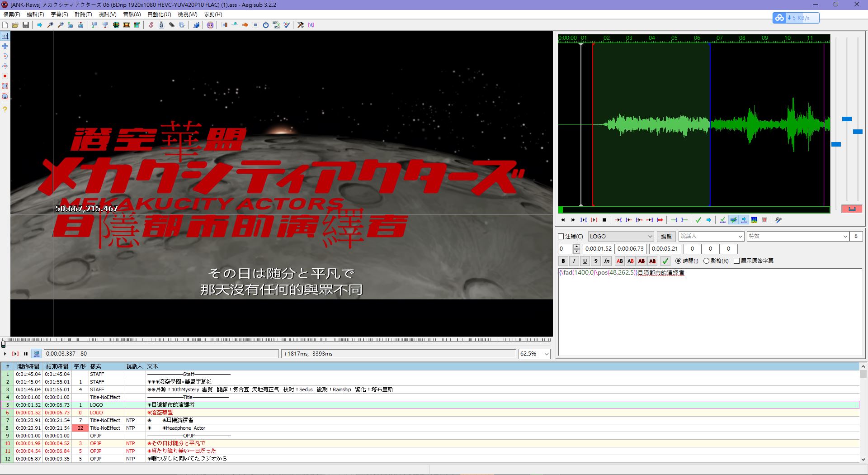Select subtitle row 10 その日は随分と平凡で
Image resolution: width=868 pixels, height=475 pixels.
[x=429, y=443]
